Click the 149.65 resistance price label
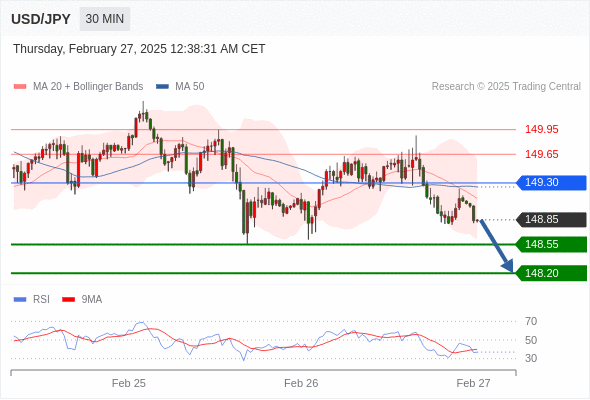Screen dimensions: 590x400 (x=542, y=154)
